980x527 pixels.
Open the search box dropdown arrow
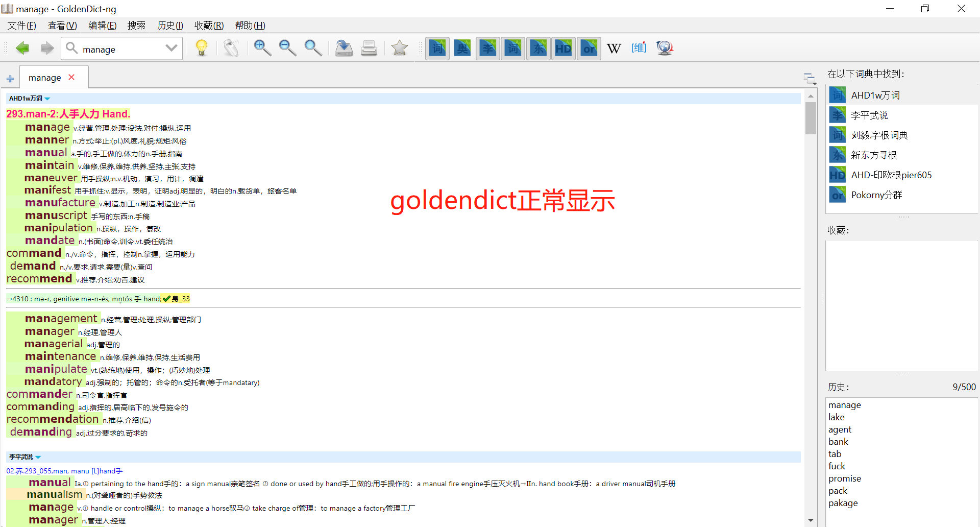point(171,49)
